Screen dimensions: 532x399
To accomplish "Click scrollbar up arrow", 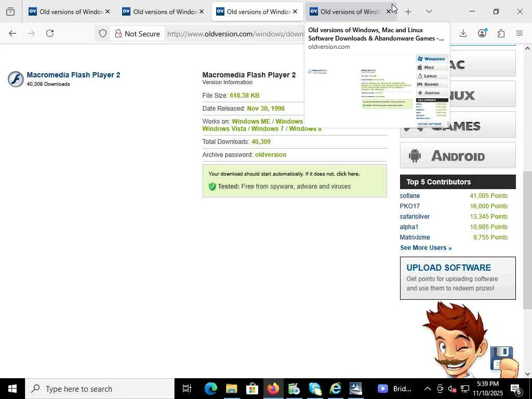I will click(527, 48).
